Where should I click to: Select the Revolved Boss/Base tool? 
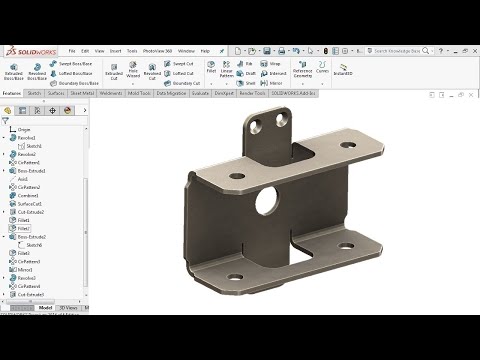(37, 72)
